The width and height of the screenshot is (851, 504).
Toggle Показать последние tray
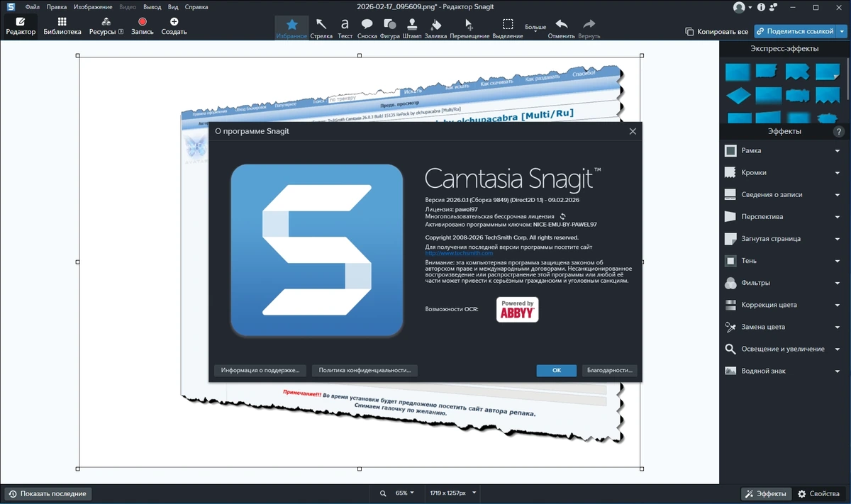pos(48,493)
